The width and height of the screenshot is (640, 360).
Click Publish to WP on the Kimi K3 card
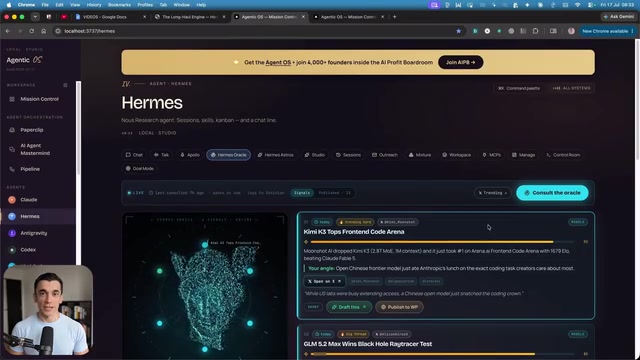click(399, 307)
